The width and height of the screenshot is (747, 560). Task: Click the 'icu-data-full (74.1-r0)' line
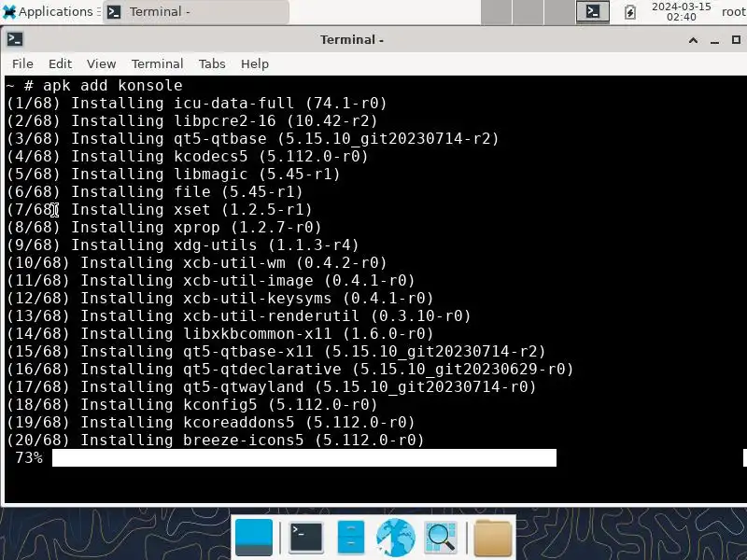196,104
